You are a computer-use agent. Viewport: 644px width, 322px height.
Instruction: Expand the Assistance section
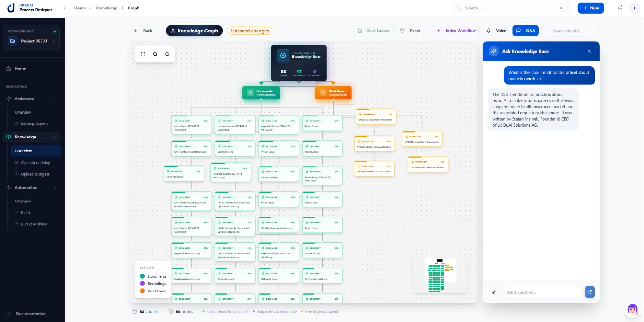pyautogui.click(x=55, y=99)
